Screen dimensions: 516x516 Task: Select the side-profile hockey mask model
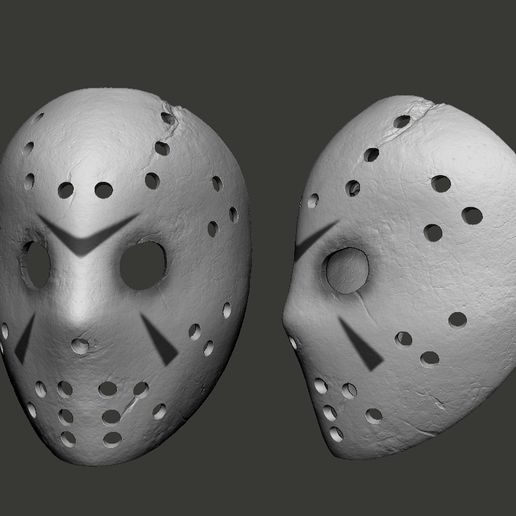pyautogui.click(x=399, y=278)
